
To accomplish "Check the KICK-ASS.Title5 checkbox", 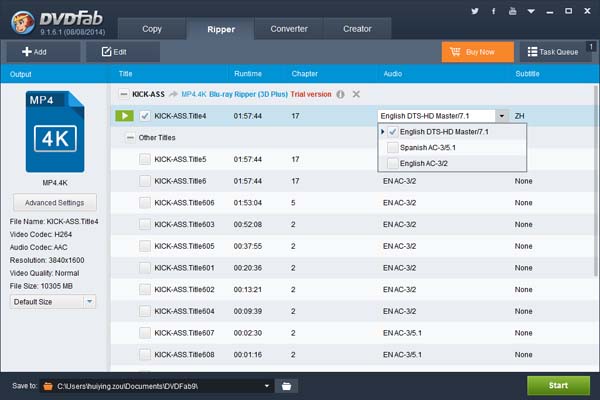I will pyautogui.click(x=145, y=159).
